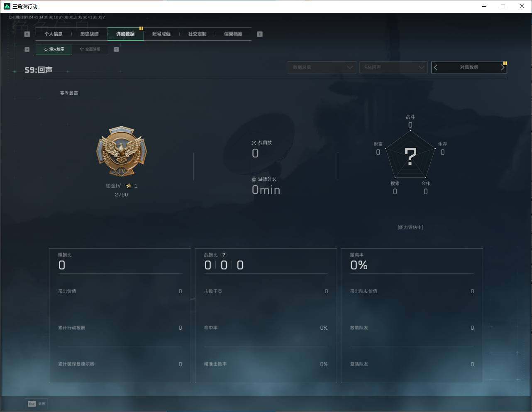Image resolution: width=532 pixels, height=412 pixels.
Task: Click the 赚损比 stat heading
Action: [x=65, y=255]
